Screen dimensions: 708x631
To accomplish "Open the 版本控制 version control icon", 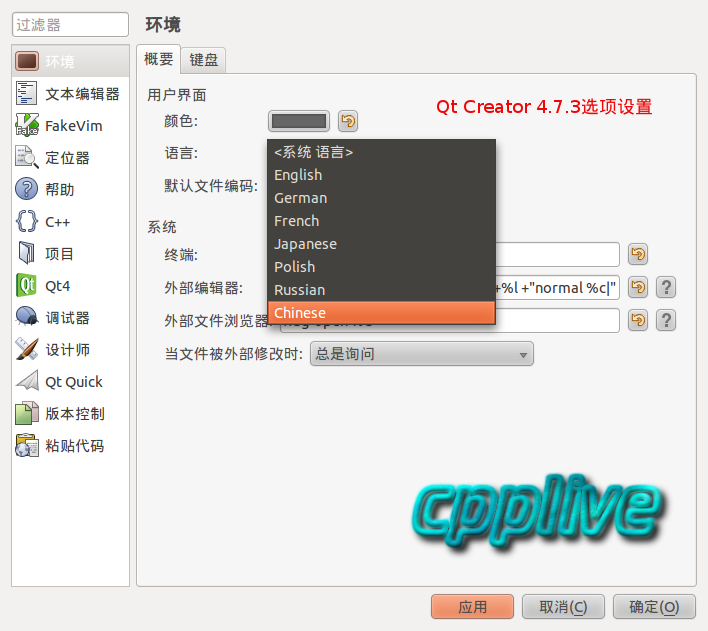I will pos(27,413).
